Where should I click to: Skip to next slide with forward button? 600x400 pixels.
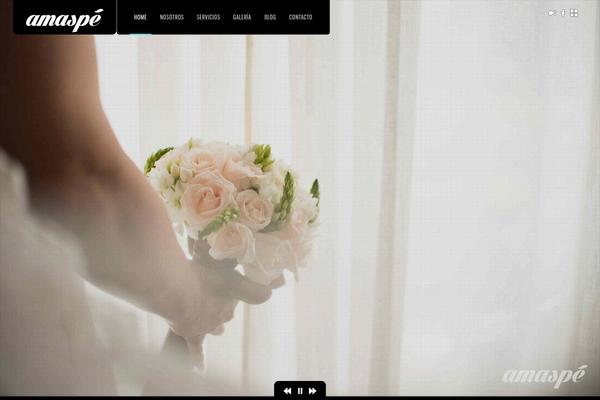pos(313,391)
